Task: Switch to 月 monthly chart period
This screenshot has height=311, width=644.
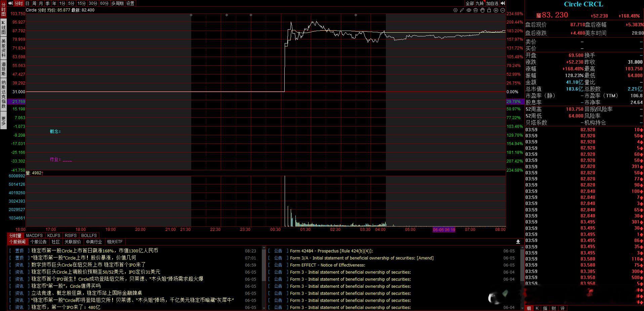Action: point(41,3)
